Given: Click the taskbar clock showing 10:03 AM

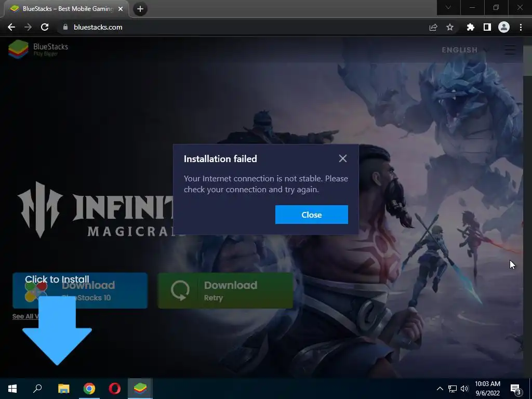Looking at the screenshot, I should [x=487, y=389].
